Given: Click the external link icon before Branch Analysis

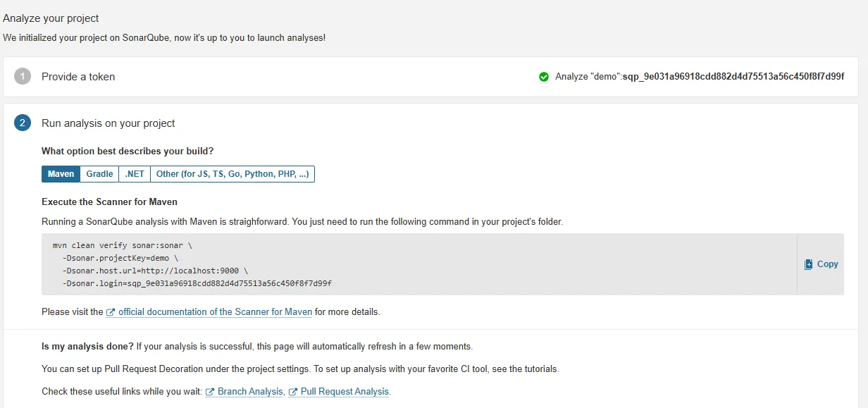Looking at the screenshot, I should coord(210,392).
